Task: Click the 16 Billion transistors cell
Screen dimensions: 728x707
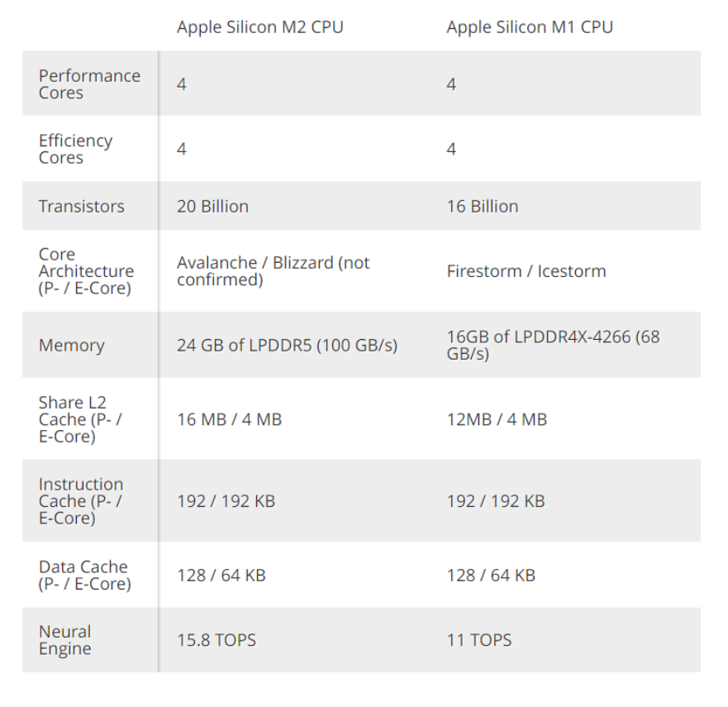Action: point(483,206)
